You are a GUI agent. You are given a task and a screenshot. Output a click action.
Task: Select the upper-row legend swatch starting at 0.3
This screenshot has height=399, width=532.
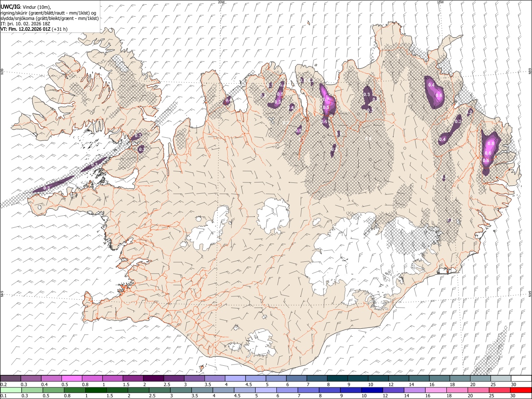31,379
